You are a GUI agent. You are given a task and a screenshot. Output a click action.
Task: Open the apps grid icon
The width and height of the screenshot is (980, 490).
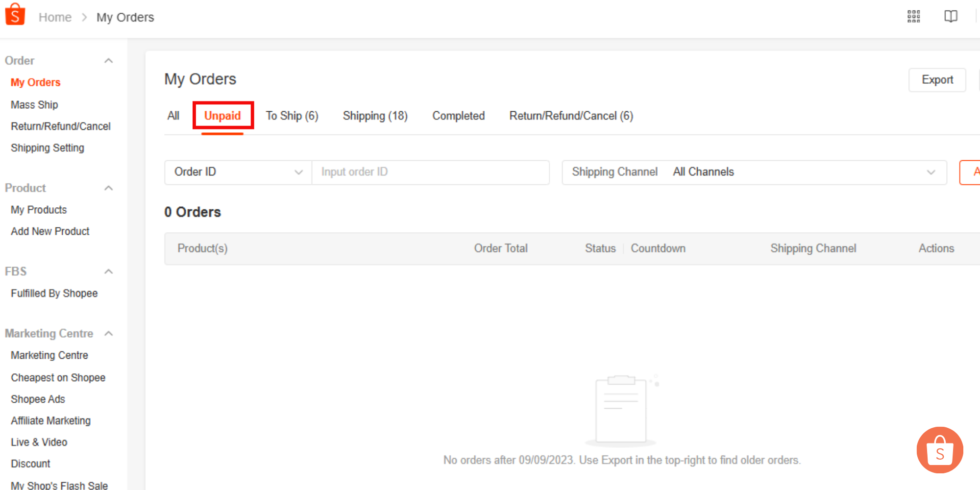tap(914, 17)
